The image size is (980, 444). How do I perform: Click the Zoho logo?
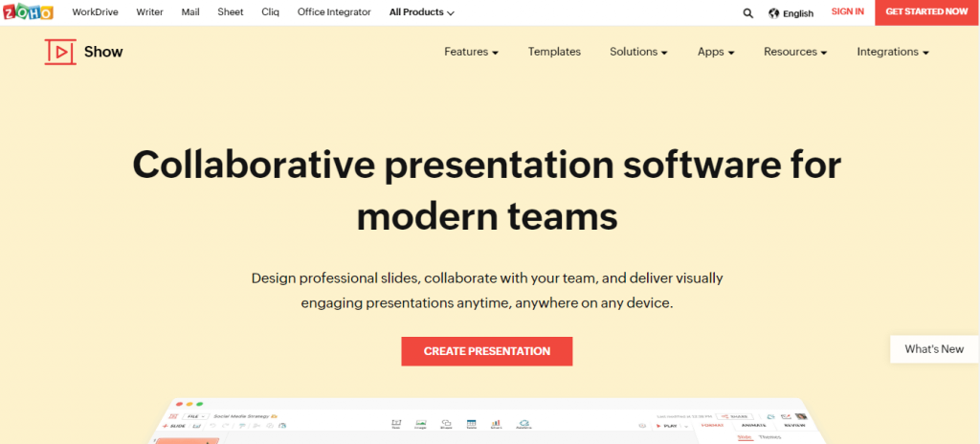[x=28, y=11]
